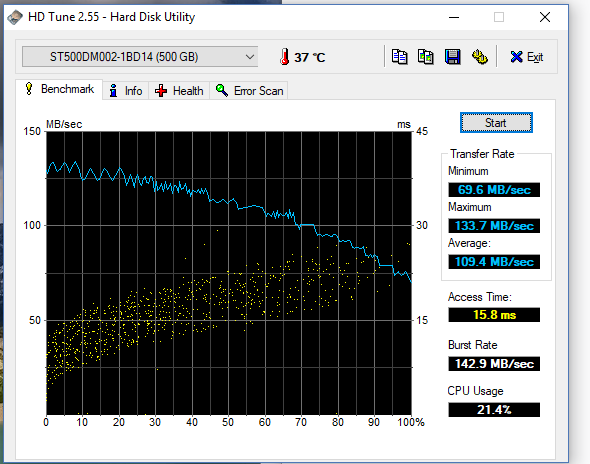Screen dimensions: 590x464
Task: Click the copy text results icon
Action: pos(399,57)
